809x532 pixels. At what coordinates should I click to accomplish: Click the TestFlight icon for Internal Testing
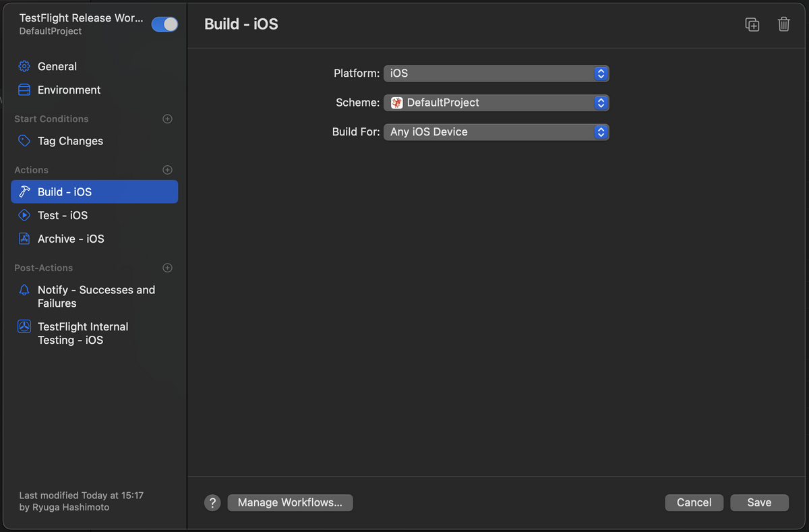24,326
